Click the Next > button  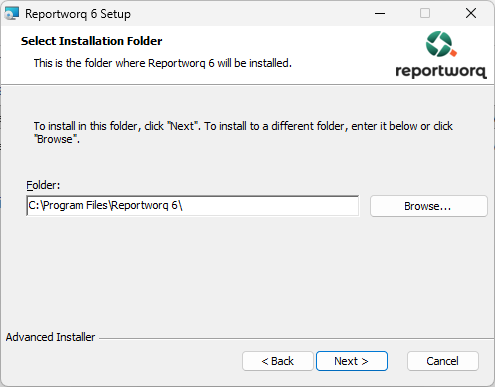pos(352,361)
